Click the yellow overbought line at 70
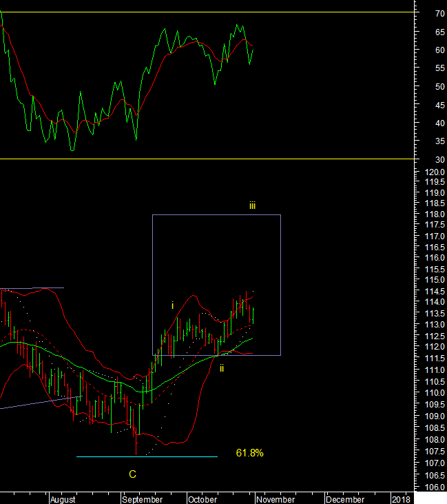The width and height of the screenshot is (447, 504). click(x=207, y=12)
